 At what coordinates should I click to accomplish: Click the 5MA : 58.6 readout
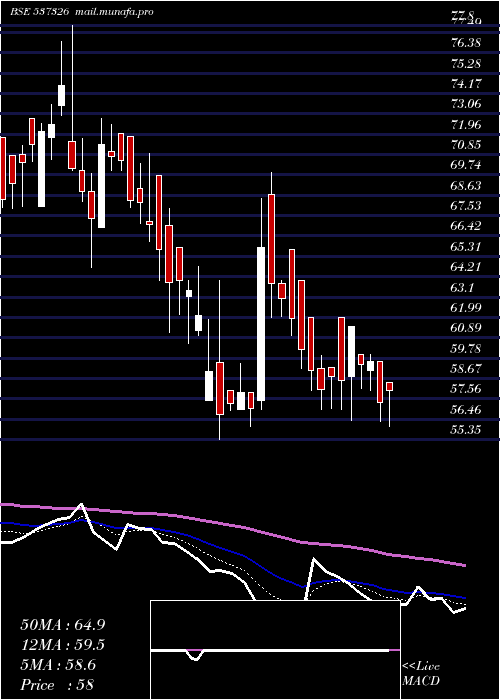coord(58,665)
